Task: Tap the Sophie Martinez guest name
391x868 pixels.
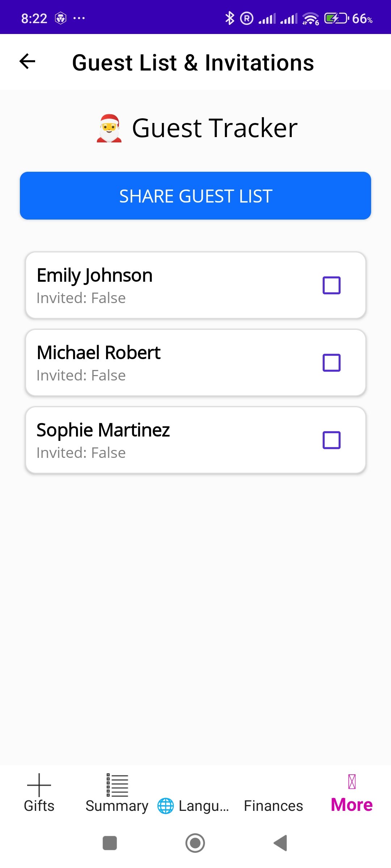Action: (103, 430)
